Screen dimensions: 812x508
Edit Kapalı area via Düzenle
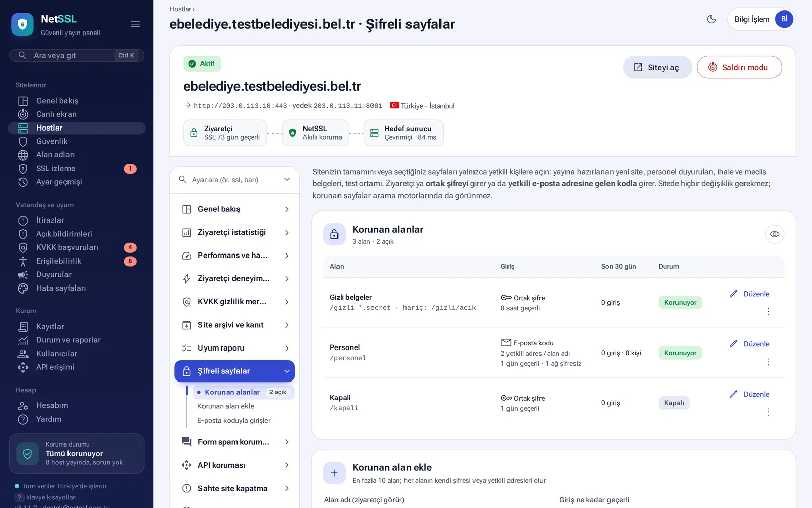[x=750, y=394]
